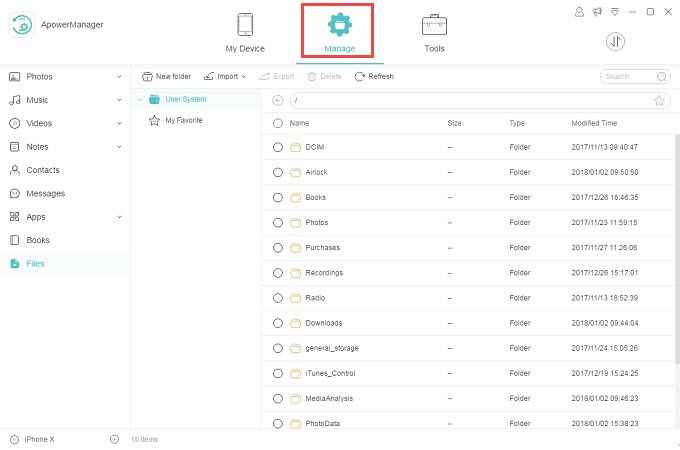Click the Refresh icon in toolbar

(360, 76)
